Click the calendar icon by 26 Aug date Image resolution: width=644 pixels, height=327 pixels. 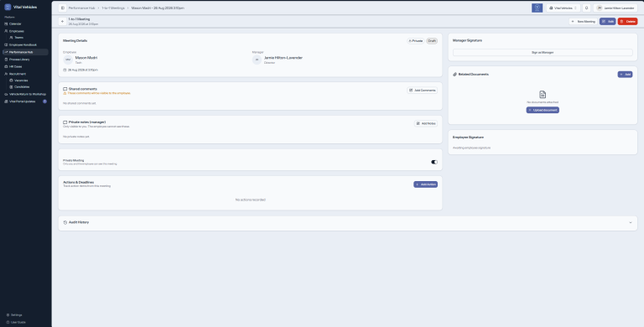(65, 70)
